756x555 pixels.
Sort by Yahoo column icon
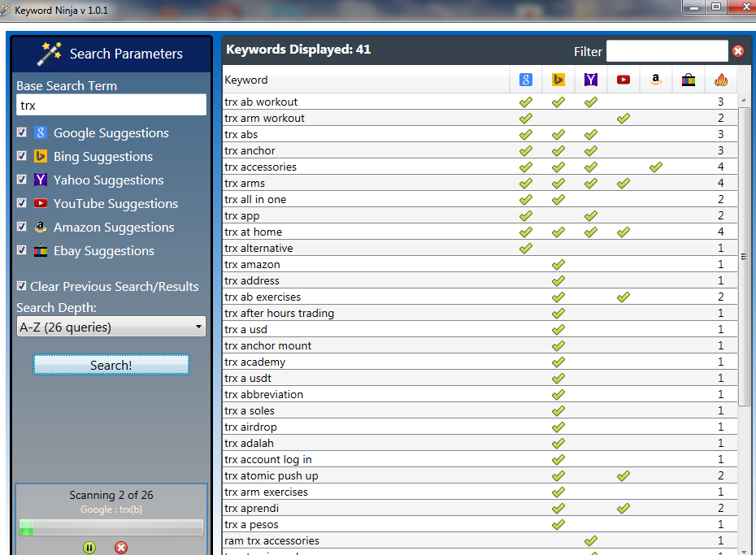[591, 80]
